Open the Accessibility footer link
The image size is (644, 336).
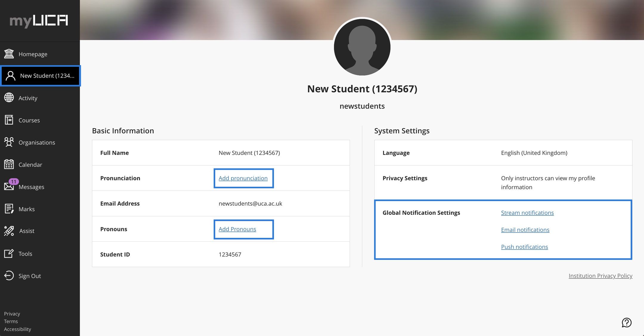[x=17, y=329]
